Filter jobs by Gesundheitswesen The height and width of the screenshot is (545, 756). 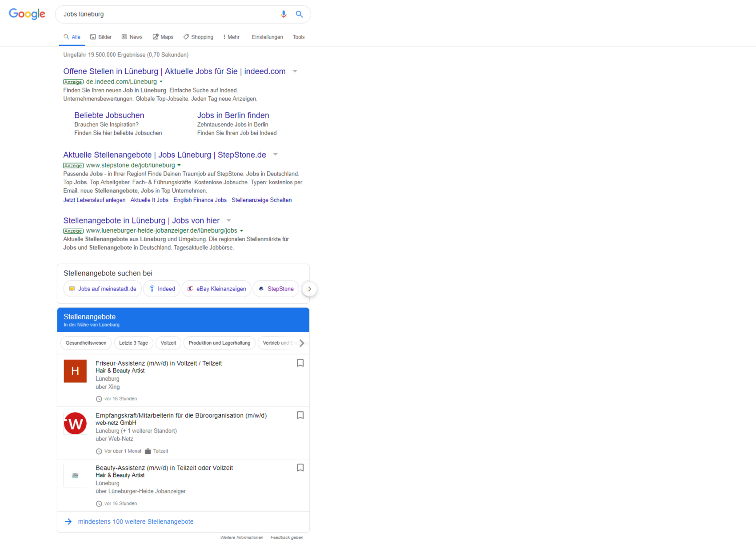tap(86, 343)
